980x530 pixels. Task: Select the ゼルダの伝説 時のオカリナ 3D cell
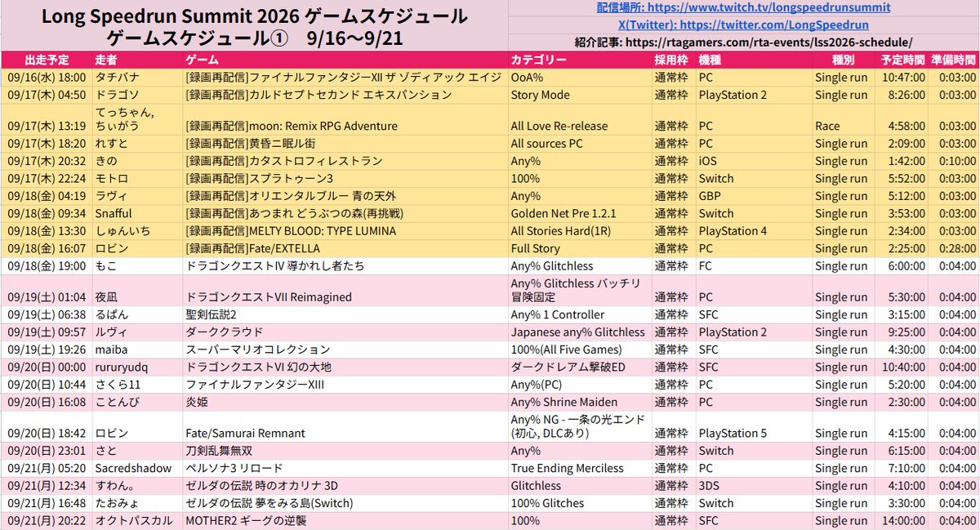pyautogui.click(x=345, y=486)
